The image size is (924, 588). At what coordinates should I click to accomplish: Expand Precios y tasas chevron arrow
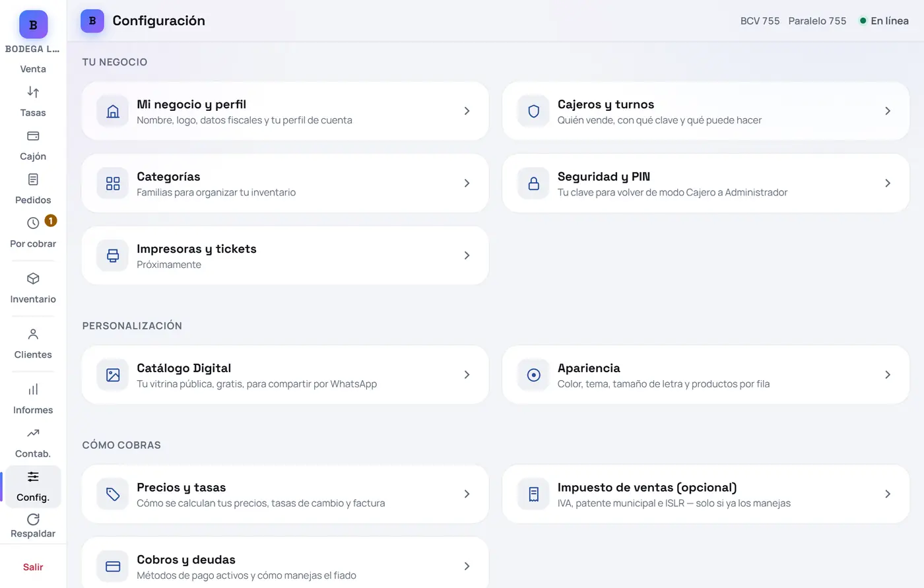467,494
